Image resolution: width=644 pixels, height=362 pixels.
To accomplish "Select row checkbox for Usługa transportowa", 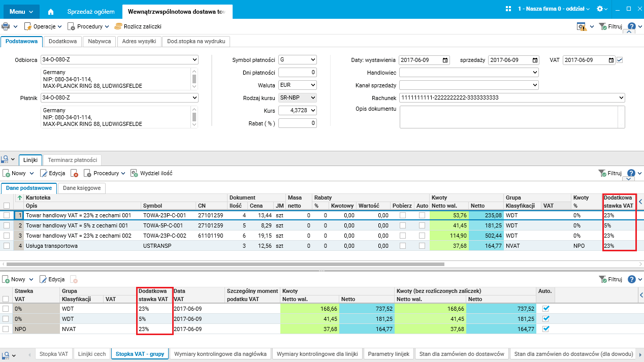I will click(7, 246).
